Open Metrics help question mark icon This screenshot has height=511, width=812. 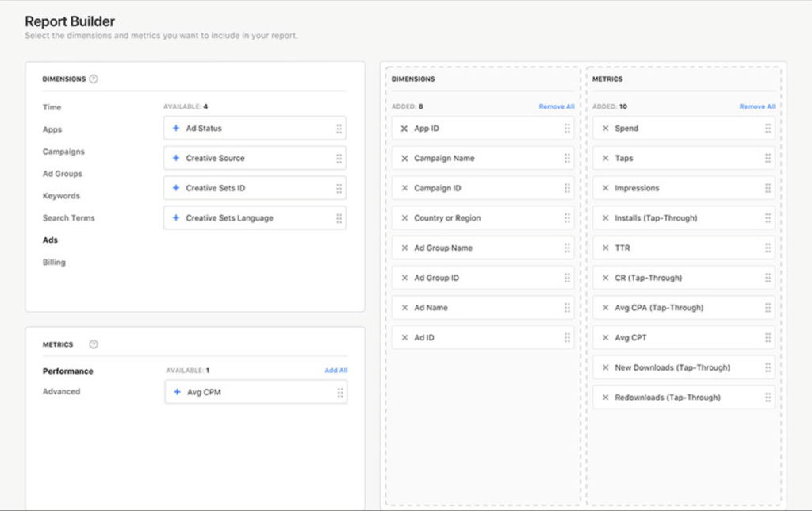point(94,344)
